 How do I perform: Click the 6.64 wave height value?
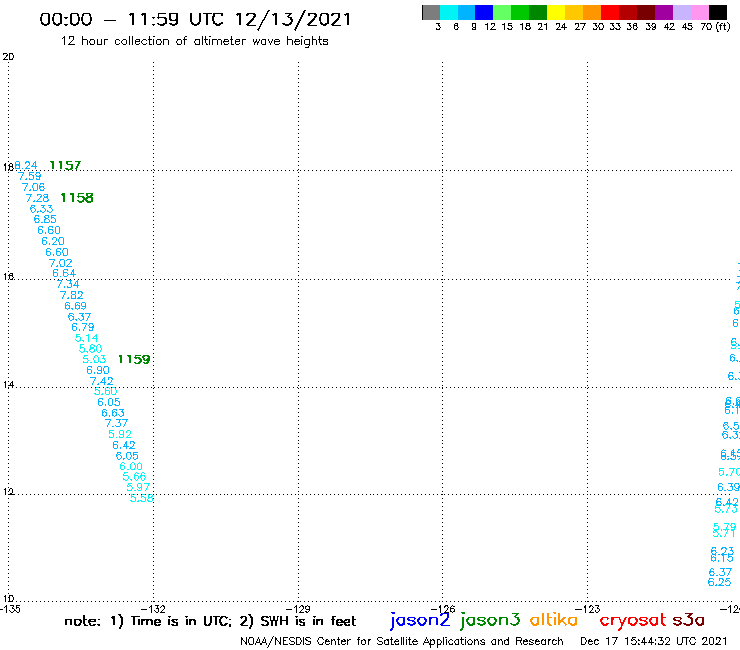click(x=64, y=273)
